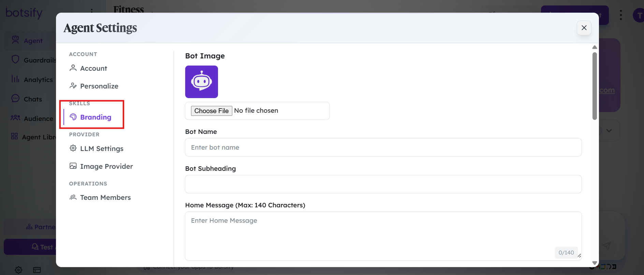Focus the Bot Name input field

[383, 147]
